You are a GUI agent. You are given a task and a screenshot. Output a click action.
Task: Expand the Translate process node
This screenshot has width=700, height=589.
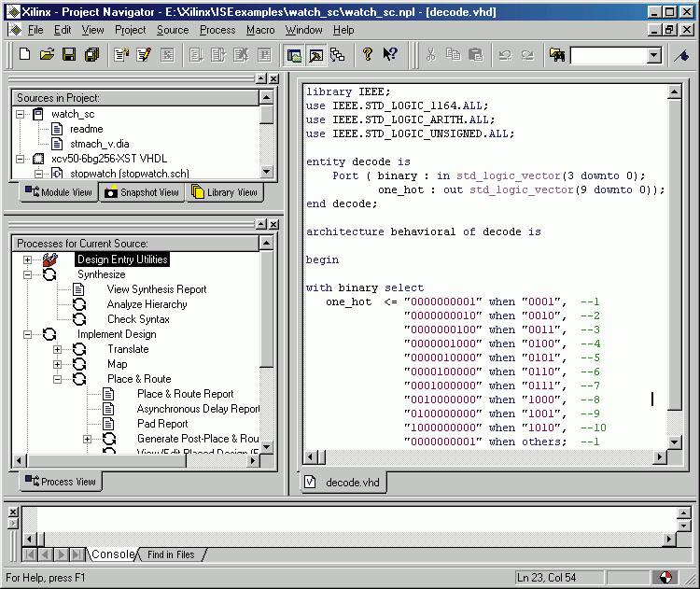coord(57,349)
